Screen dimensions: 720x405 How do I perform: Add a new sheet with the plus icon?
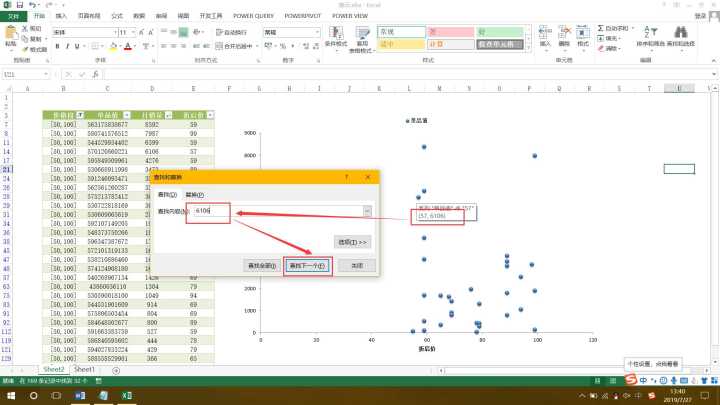[x=116, y=370]
